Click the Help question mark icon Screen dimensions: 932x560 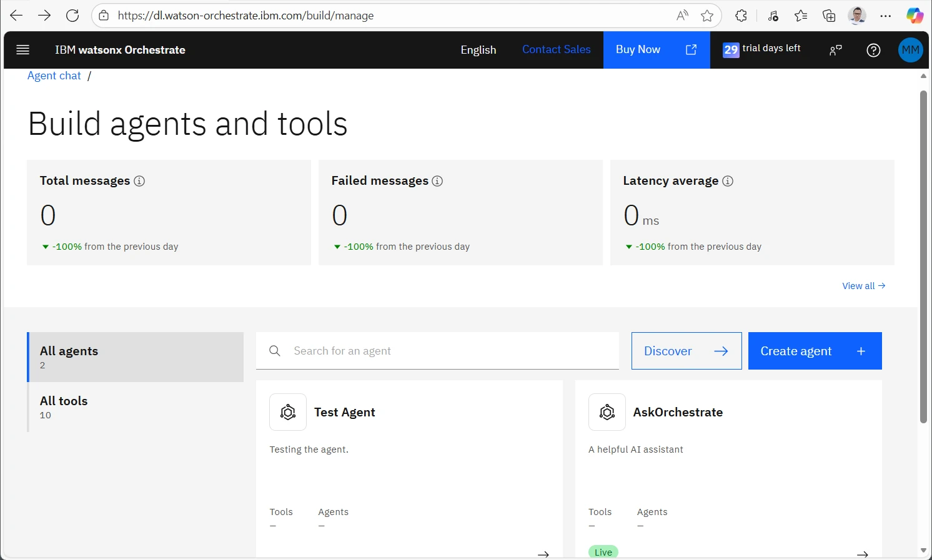(x=873, y=50)
